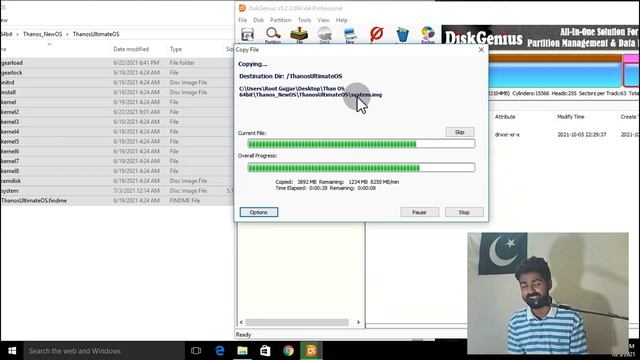The height and width of the screenshot is (360, 640).
Task: Close the Copy File dialog
Action: click(x=481, y=49)
